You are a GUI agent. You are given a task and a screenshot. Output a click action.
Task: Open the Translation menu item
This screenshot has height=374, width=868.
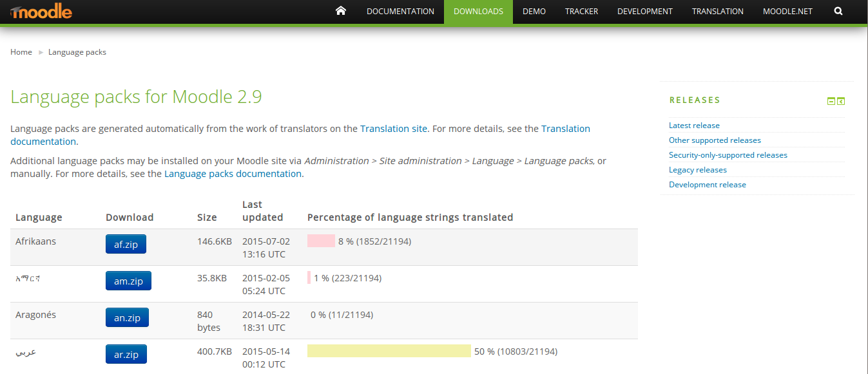pos(717,12)
